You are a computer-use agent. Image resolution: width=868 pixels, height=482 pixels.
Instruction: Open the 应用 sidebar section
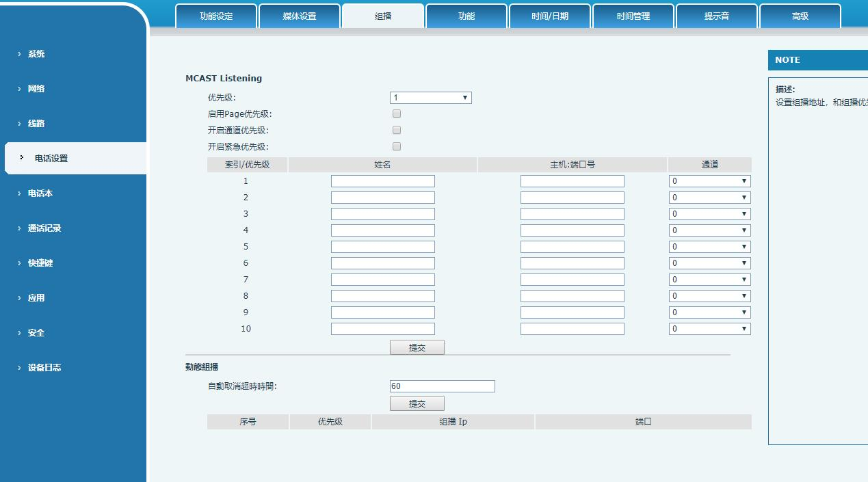pyautogui.click(x=36, y=298)
